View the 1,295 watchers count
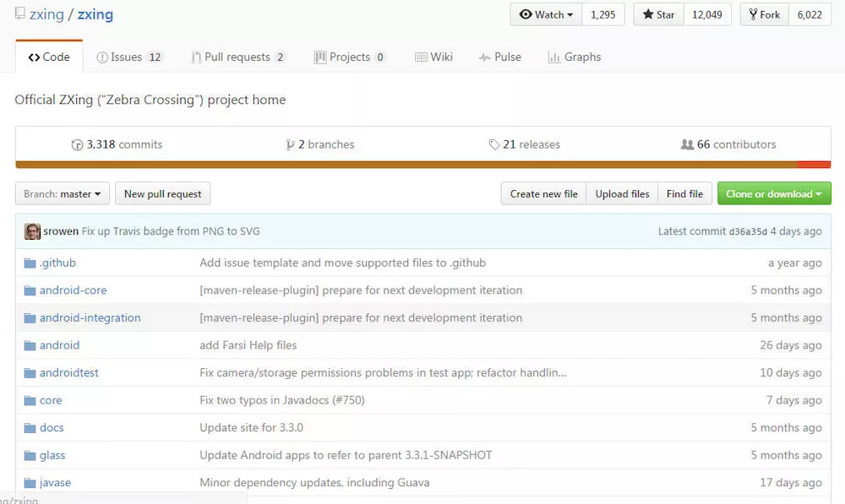The image size is (845, 504). [603, 14]
